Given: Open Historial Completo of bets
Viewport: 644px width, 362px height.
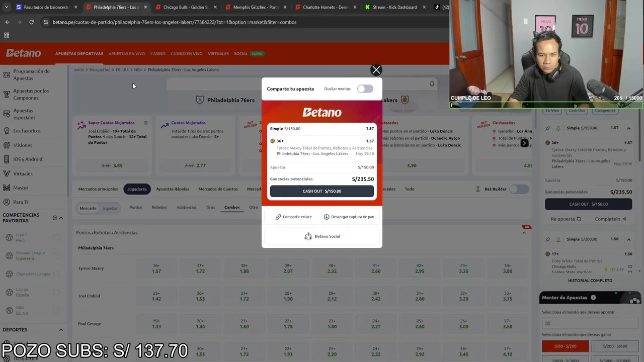Looking at the screenshot, I should (x=590, y=281).
